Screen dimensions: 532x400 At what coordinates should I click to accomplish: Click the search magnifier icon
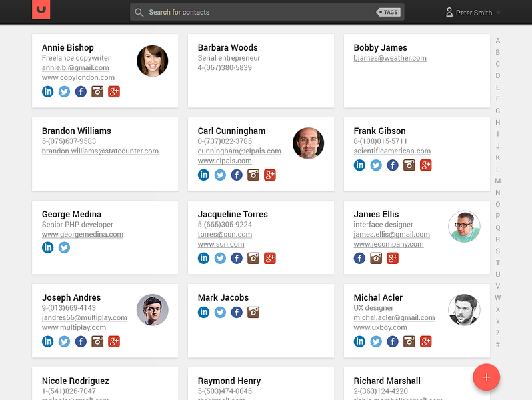pyautogui.click(x=139, y=13)
